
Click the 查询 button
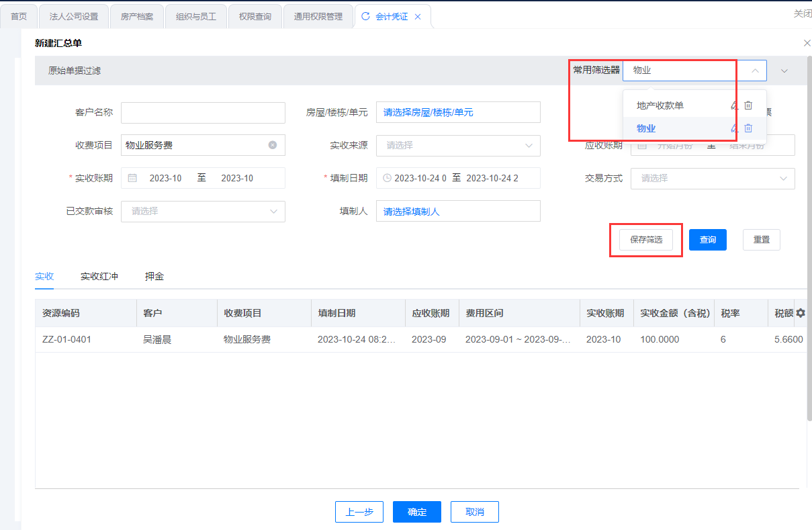(x=708, y=240)
